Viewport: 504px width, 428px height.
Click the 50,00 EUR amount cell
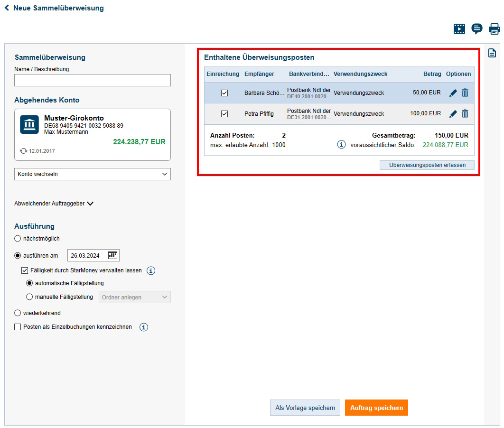coord(427,93)
